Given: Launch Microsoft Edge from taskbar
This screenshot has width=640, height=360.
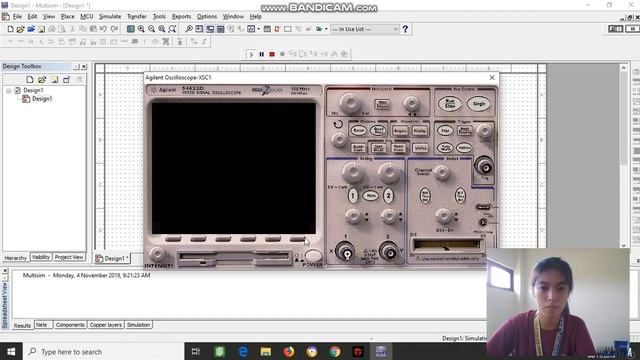Looking at the screenshot, I should pos(243,351).
